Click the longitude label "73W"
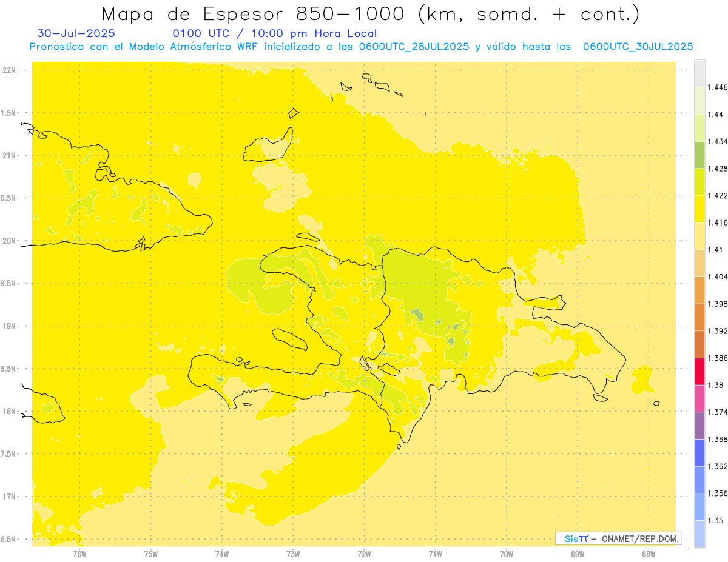The width and height of the screenshot is (728, 562). click(293, 554)
